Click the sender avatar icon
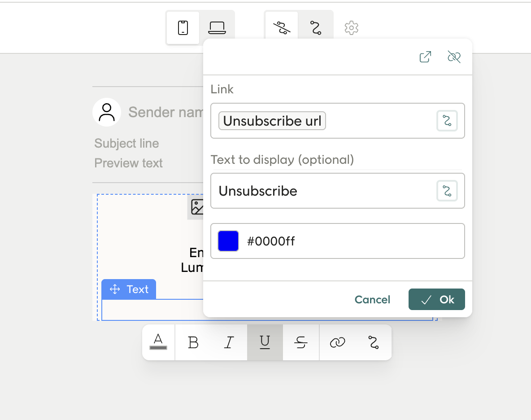Screen dimensions: 531x420 click(107, 112)
